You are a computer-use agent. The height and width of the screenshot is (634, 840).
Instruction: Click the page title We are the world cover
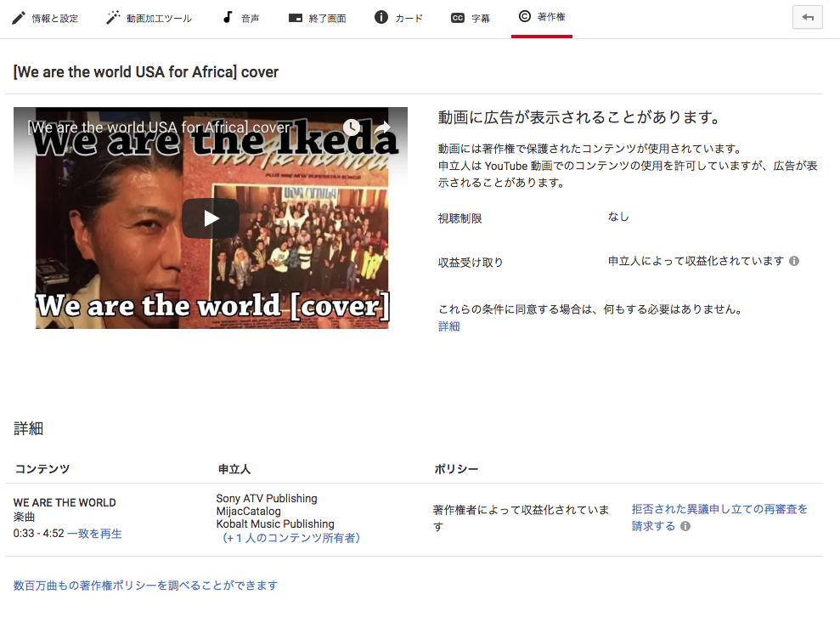(146, 72)
